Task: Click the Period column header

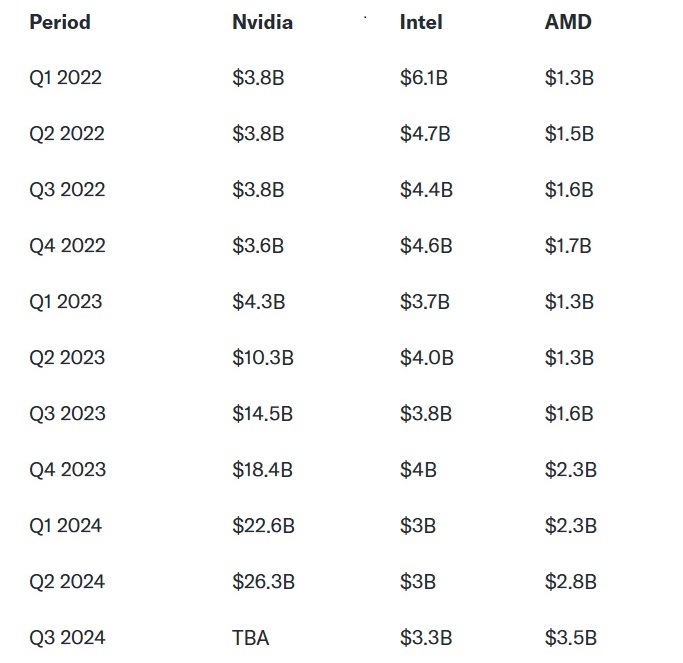Action: pyautogui.click(x=60, y=22)
